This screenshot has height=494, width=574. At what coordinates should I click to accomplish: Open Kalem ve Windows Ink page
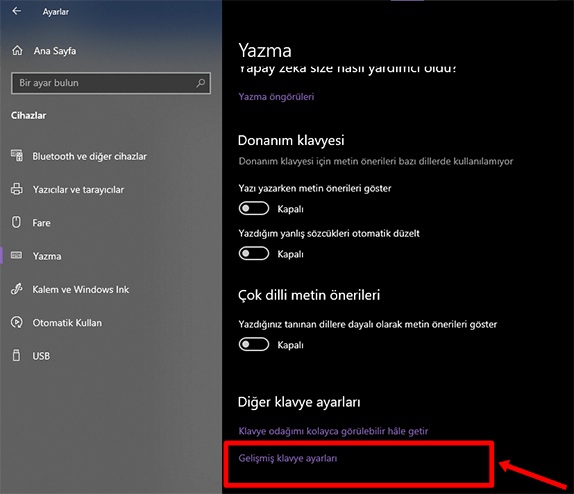point(81,289)
